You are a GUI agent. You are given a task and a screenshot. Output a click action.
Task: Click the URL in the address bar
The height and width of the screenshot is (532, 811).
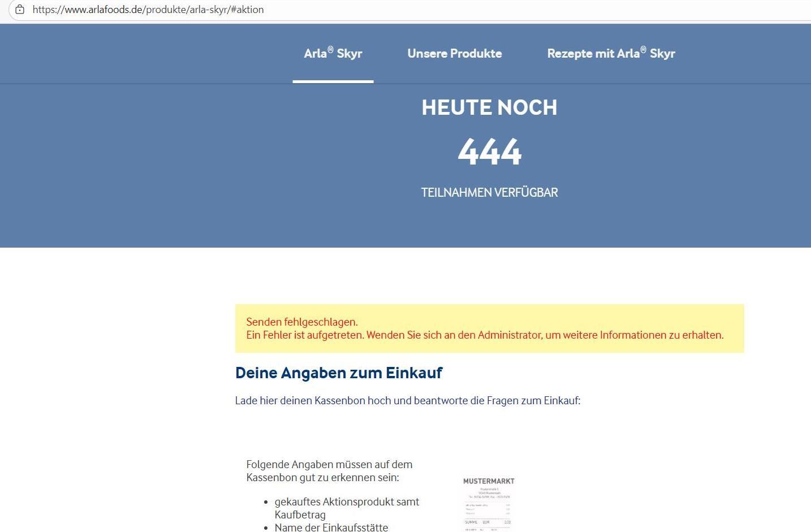click(x=148, y=10)
